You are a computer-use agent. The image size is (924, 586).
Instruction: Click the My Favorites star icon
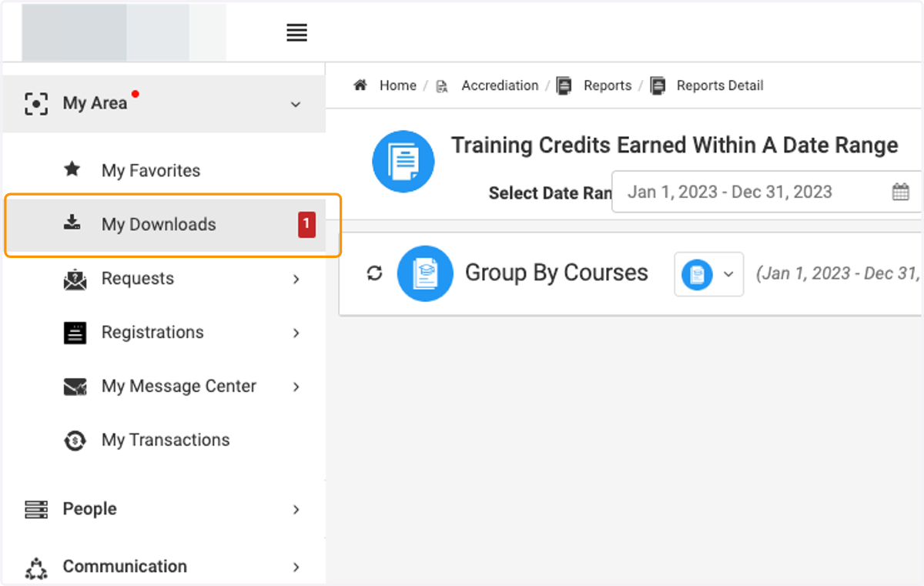tap(72, 169)
